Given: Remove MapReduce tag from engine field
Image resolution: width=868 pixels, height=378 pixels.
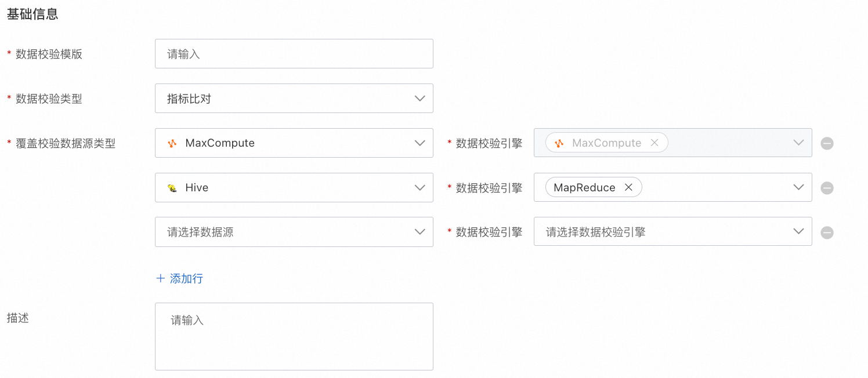Looking at the screenshot, I should click(628, 188).
